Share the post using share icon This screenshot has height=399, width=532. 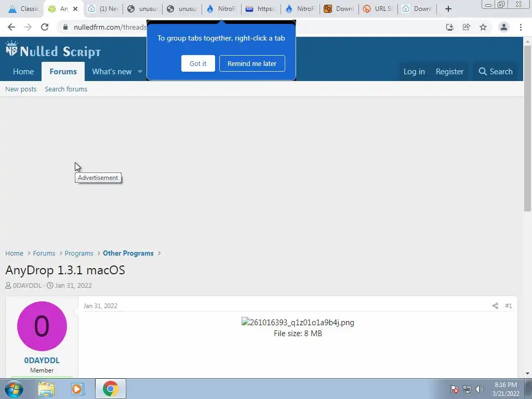[x=495, y=305]
